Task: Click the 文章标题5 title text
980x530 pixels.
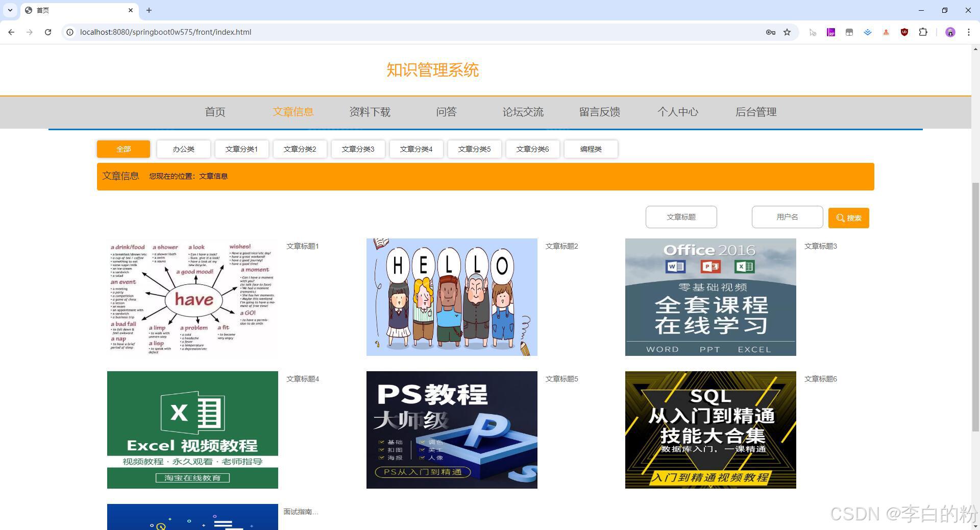Action: coord(561,379)
